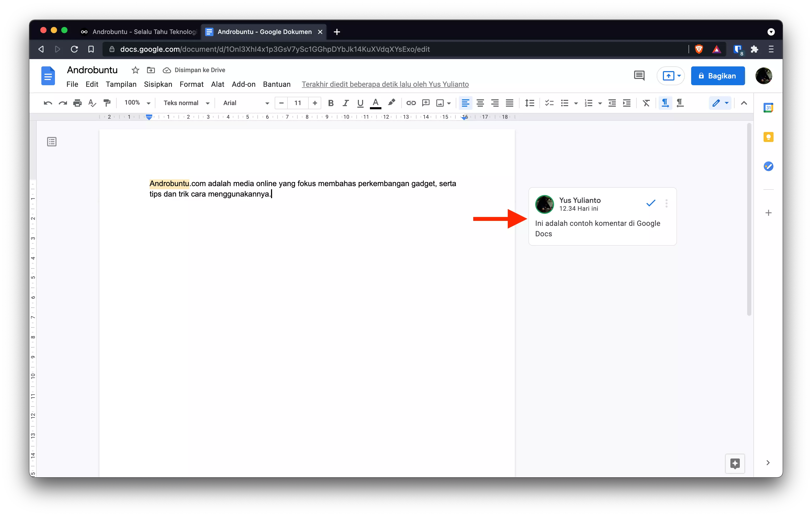Select the Paint format tool

[107, 103]
